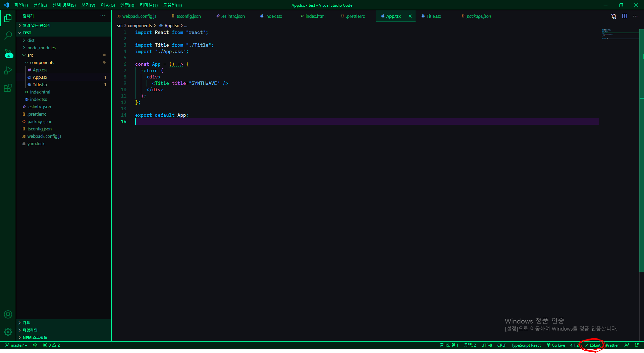Click the indentation setting 공백: 2
The image size is (644, 353).
coord(470,345)
